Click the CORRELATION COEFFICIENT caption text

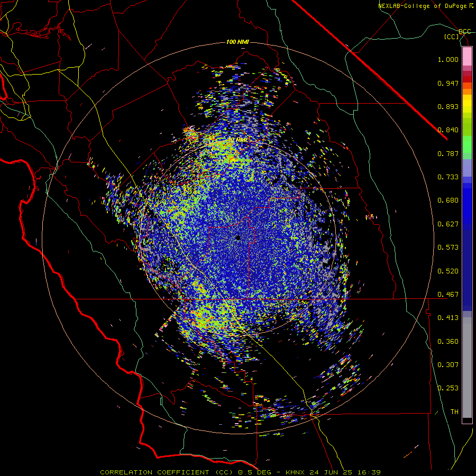click(x=154, y=472)
